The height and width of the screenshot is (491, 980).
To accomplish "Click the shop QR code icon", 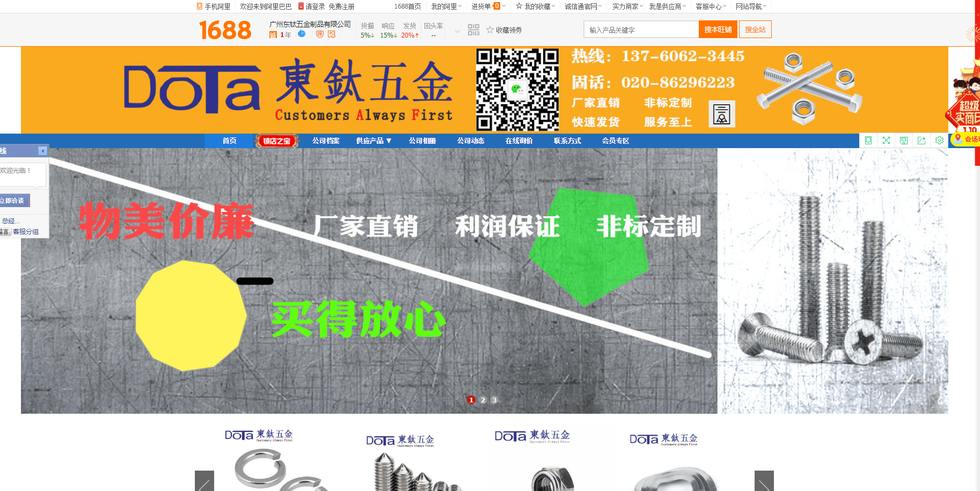I will 473,30.
